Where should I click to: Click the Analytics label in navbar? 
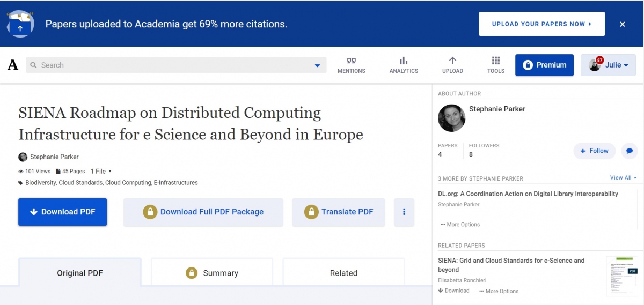404,71
